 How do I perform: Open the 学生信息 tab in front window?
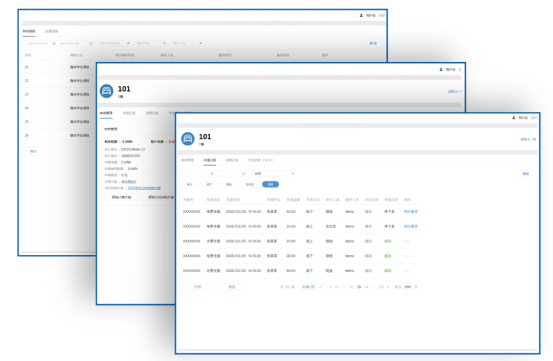(x=261, y=160)
